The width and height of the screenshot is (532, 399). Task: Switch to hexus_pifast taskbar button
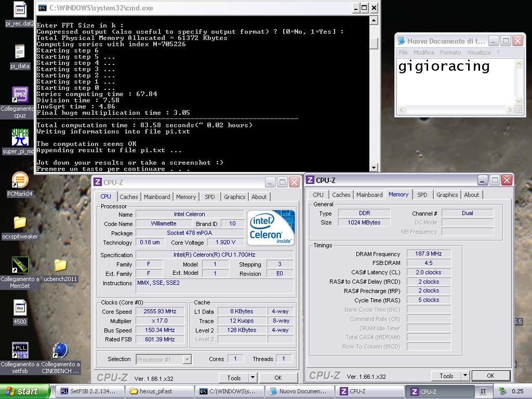click(159, 391)
